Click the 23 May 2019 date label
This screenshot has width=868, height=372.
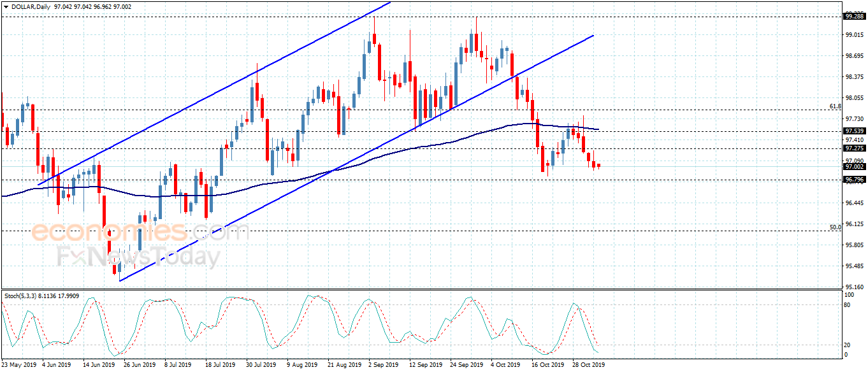[x=19, y=366]
